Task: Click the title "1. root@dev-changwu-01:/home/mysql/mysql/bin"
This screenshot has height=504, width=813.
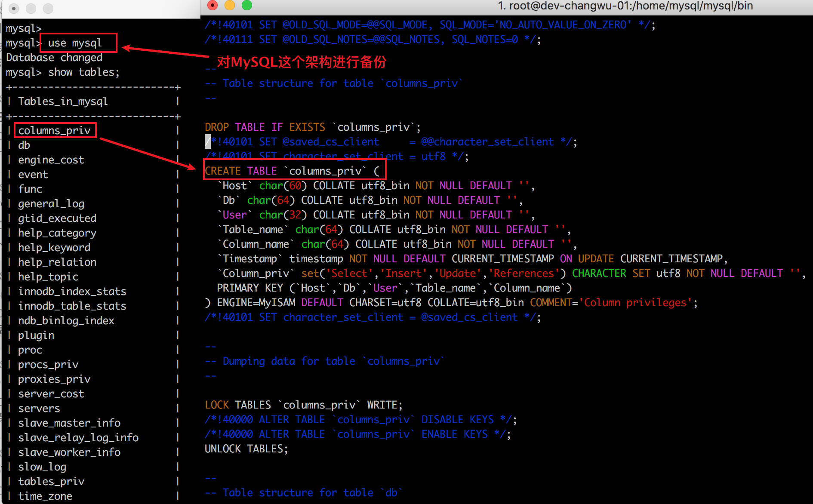Action: [625, 6]
